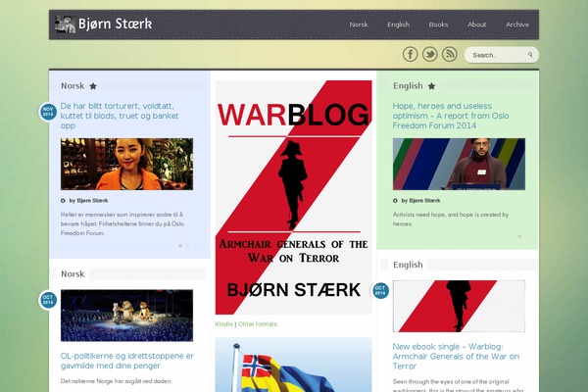
Task: Follow the Kindle link
Action: tap(223, 324)
